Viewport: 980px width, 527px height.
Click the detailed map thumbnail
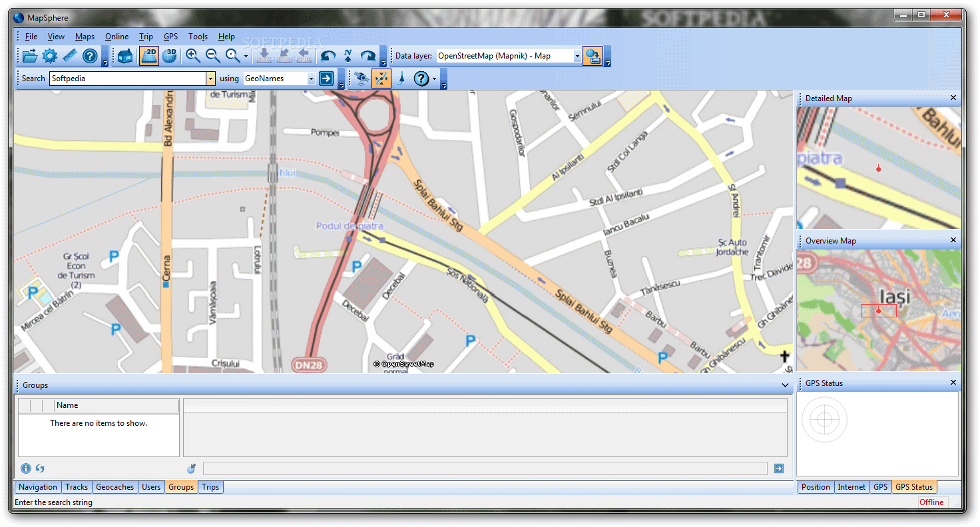coord(879,168)
